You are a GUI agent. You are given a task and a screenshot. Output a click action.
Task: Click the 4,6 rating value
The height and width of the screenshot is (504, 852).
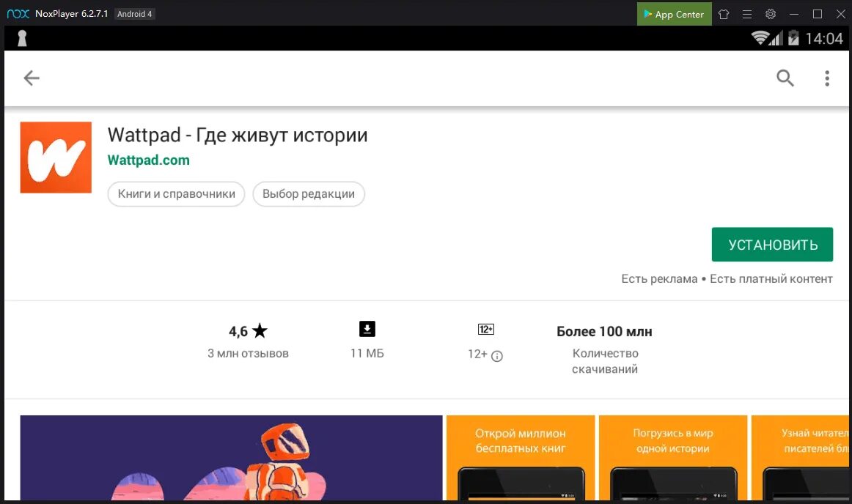point(238,331)
